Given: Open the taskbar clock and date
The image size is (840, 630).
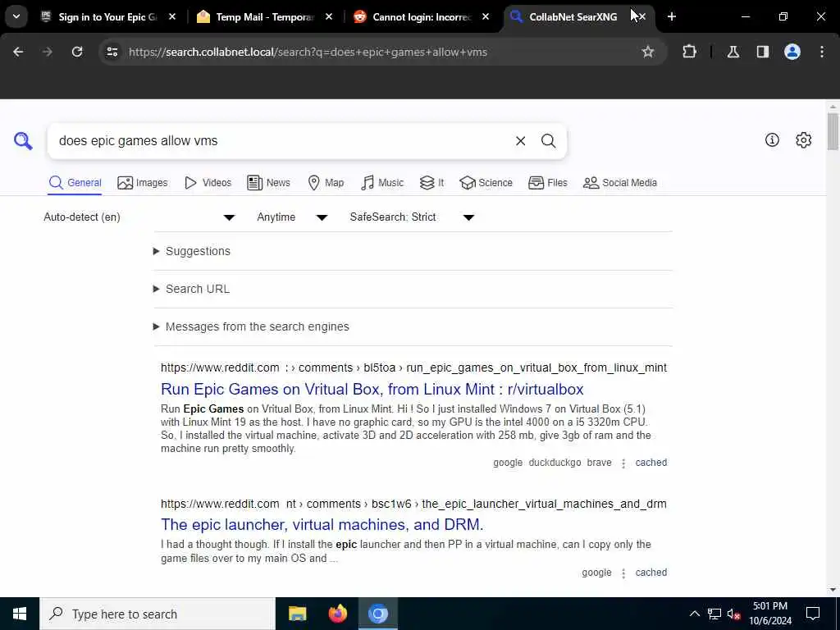Looking at the screenshot, I should click(x=769, y=614).
